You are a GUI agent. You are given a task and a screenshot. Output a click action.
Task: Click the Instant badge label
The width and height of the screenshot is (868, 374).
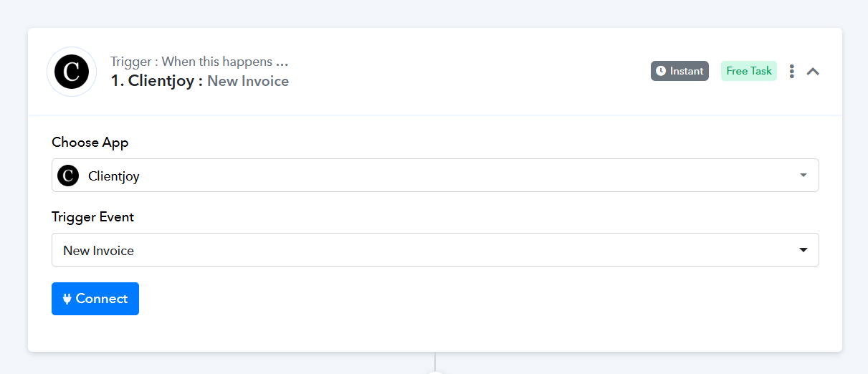(679, 71)
